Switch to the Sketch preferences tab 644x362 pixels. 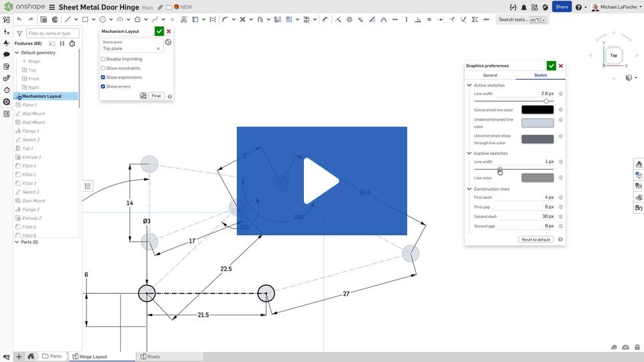(x=541, y=75)
